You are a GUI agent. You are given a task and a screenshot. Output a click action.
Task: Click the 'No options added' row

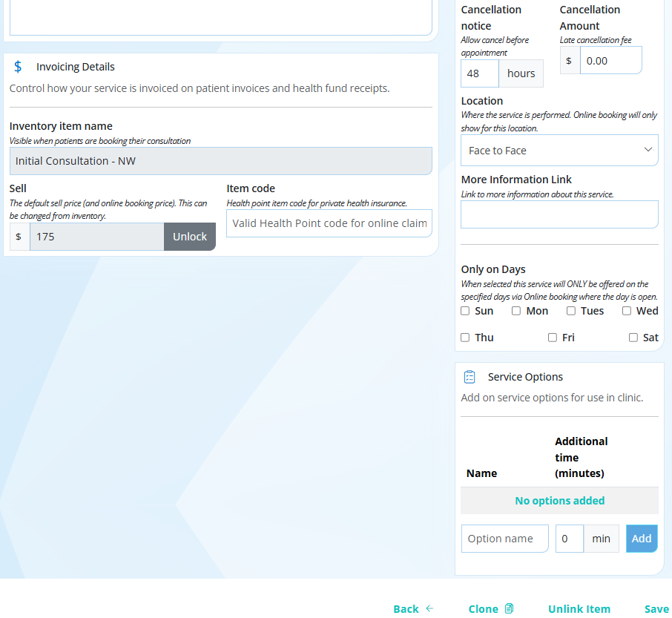[x=559, y=501]
